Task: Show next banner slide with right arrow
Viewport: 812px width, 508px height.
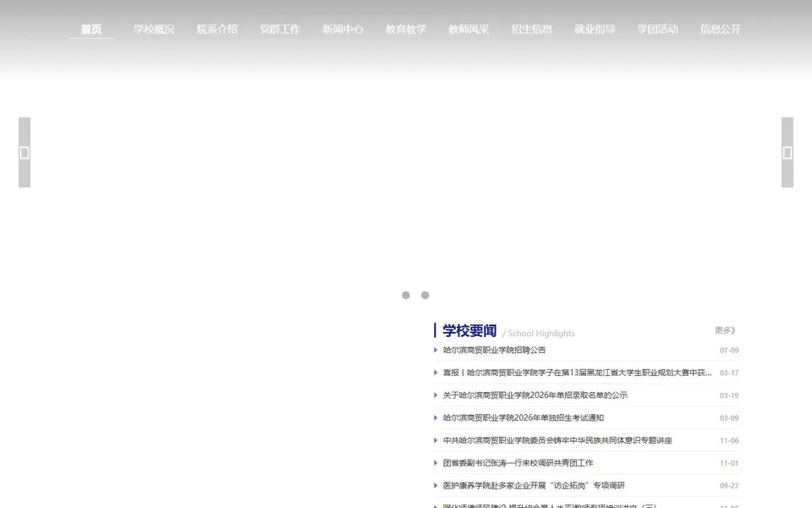Action: [x=787, y=152]
